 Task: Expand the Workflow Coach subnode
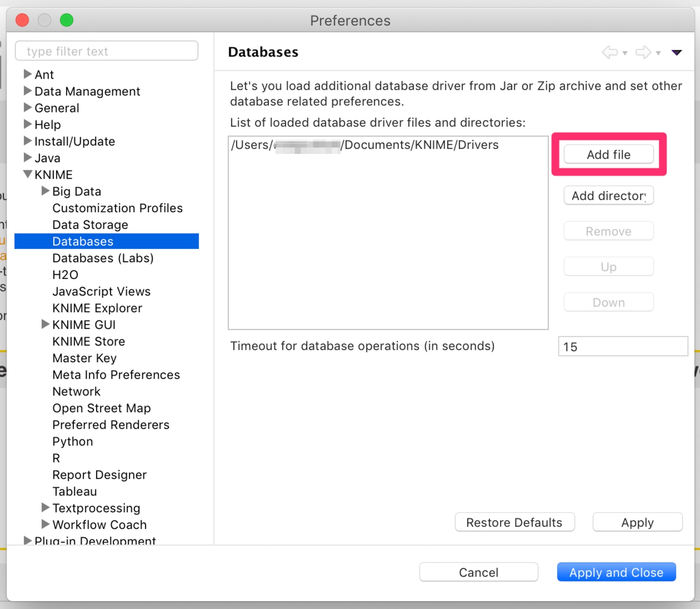45,524
